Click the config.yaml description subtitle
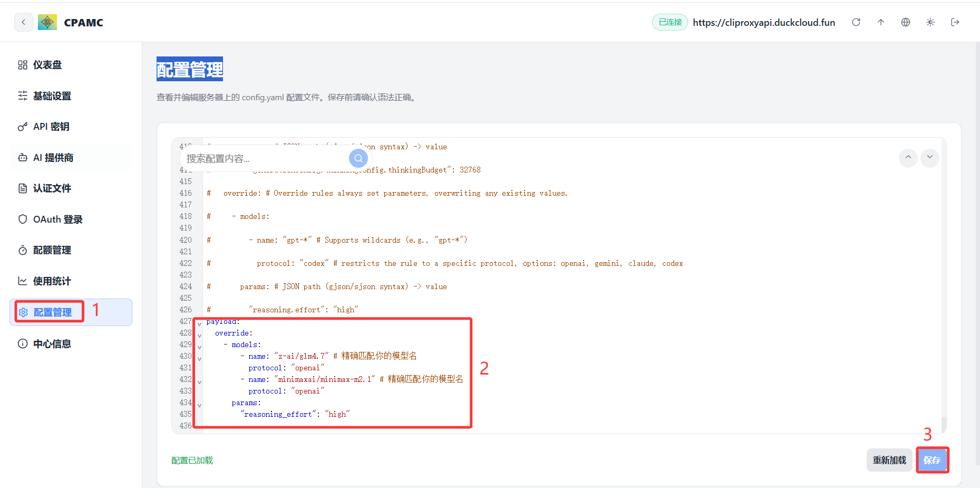This screenshot has height=488, width=980. pos(287,98)
